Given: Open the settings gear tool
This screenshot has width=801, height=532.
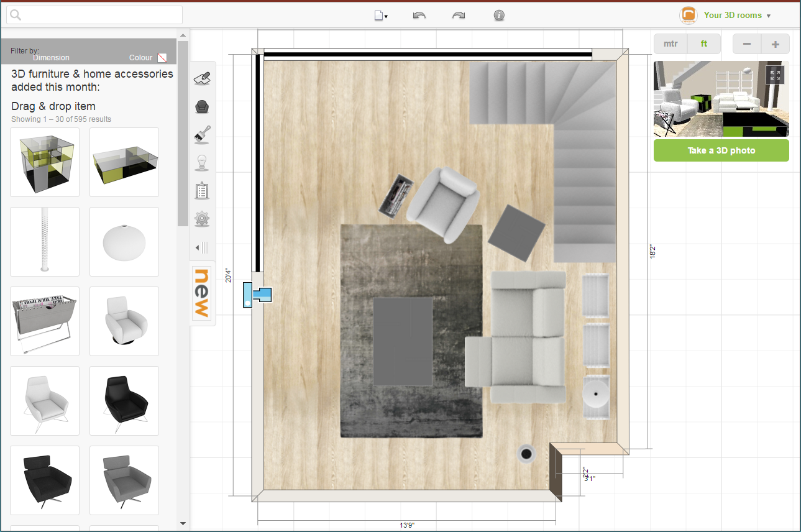Looking at the screenshot, I should (202, 219).
